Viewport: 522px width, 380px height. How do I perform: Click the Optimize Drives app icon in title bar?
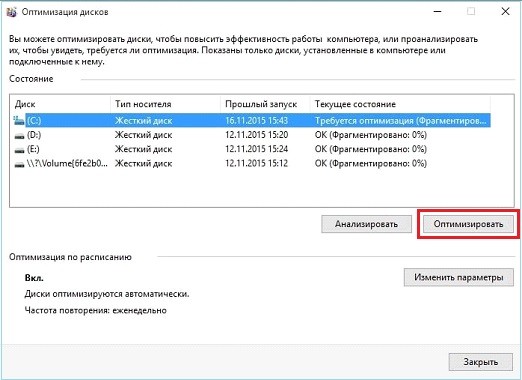click(11, 12)
